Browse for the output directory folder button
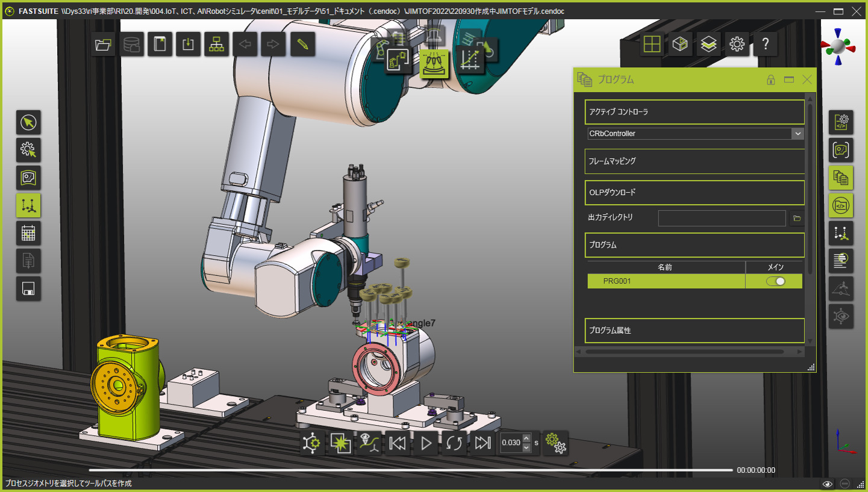868x492 pixels. click(797, 218)
